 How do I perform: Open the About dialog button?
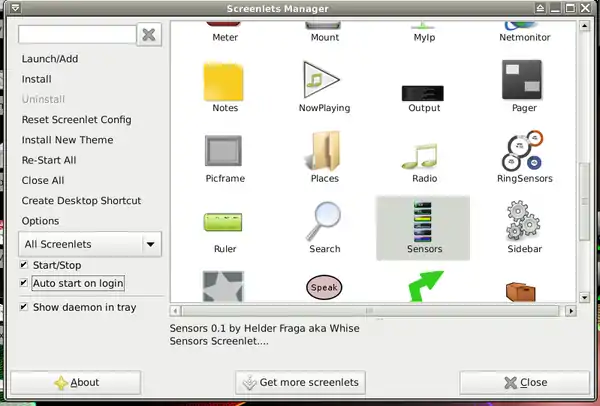76,382
